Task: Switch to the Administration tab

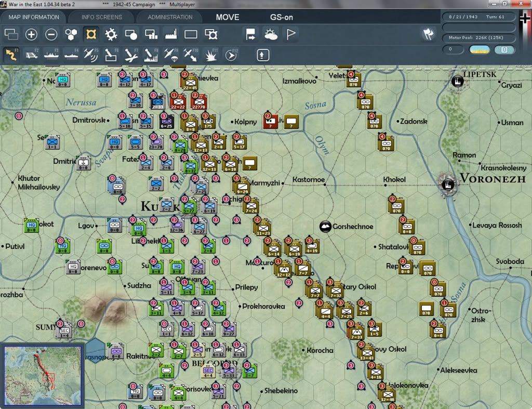Action: 170,17
